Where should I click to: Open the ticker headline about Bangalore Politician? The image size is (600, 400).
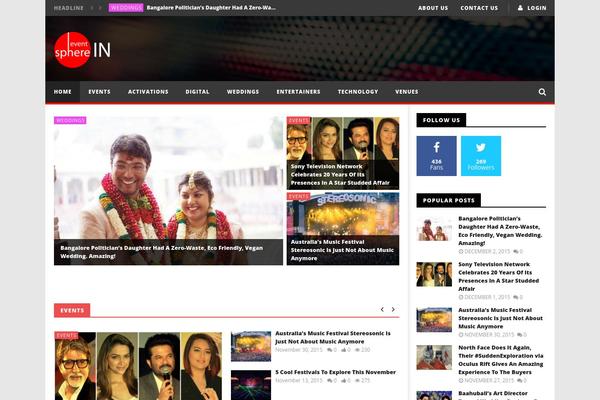tap(211, 8)
